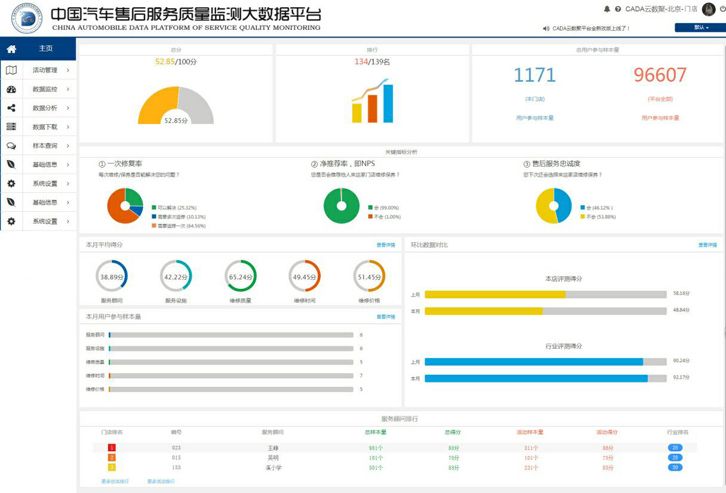Open 查看详情 link in 本月平均得分 panel

386,245
